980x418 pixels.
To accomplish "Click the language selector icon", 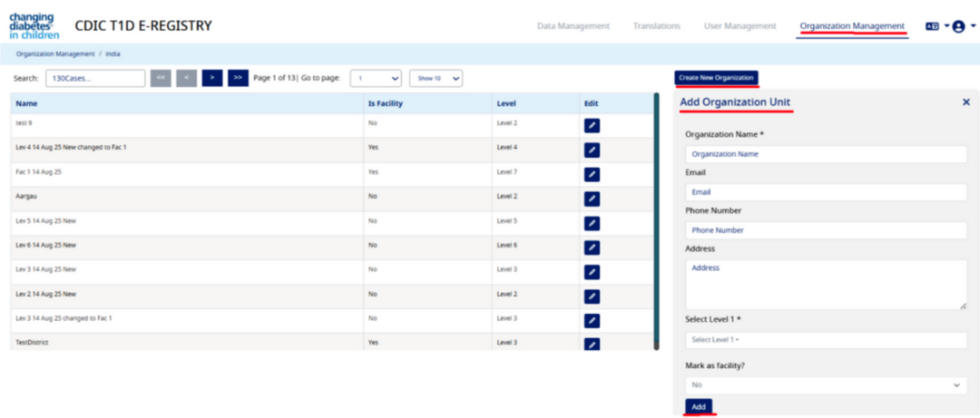I will click(x=932, y=26).
